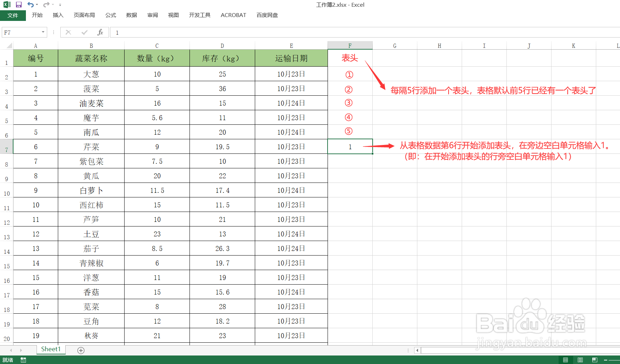Click cell containing 青辣椒
Image resolution: width=620 pixels, height=364 pixels.
tap(91, 263)
